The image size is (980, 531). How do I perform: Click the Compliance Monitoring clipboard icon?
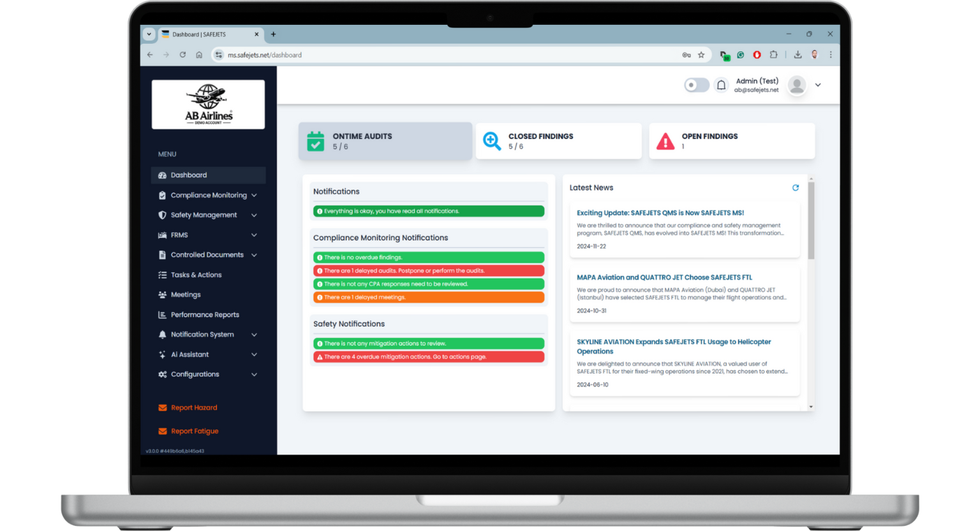click(x=162, y=195)
